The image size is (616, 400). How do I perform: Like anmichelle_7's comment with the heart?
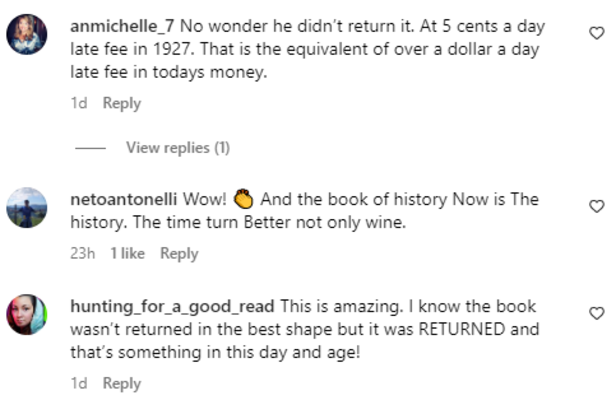[597, 33]
